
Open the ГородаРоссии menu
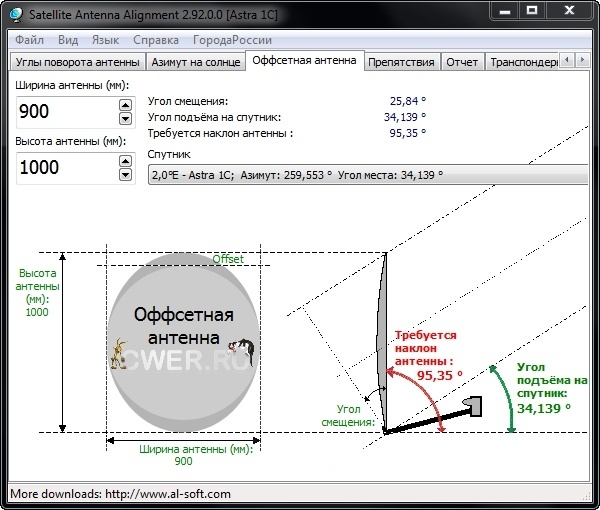coord(233,40)
